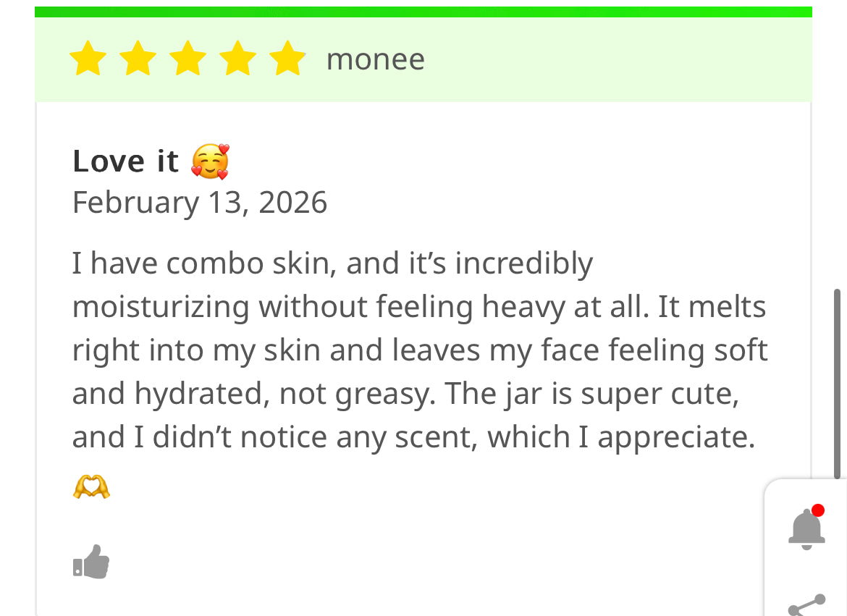This screenshot has height=616, width=847.
Task: Click the share icon below the bell
Action: click(x=806, y=605)
